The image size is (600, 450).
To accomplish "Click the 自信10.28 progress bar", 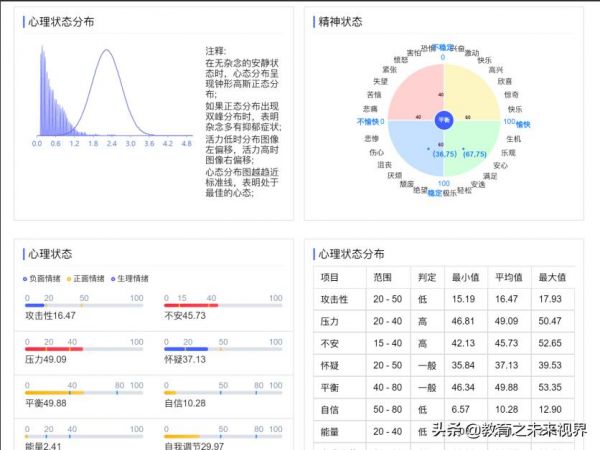I will [x=223, y=393].
